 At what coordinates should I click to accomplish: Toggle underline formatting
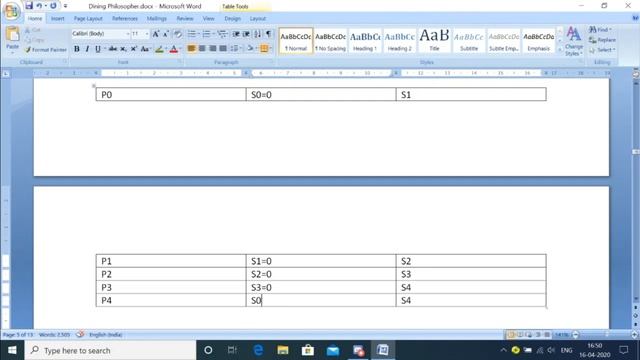click(98, 49)
